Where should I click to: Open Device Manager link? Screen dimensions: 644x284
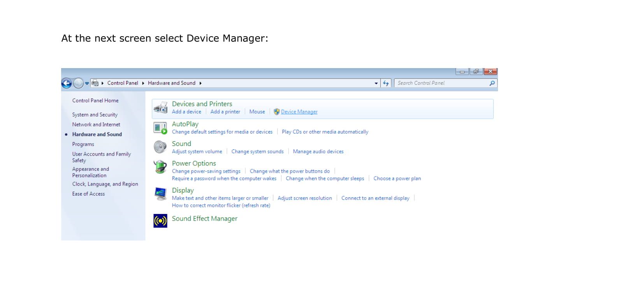299,112
